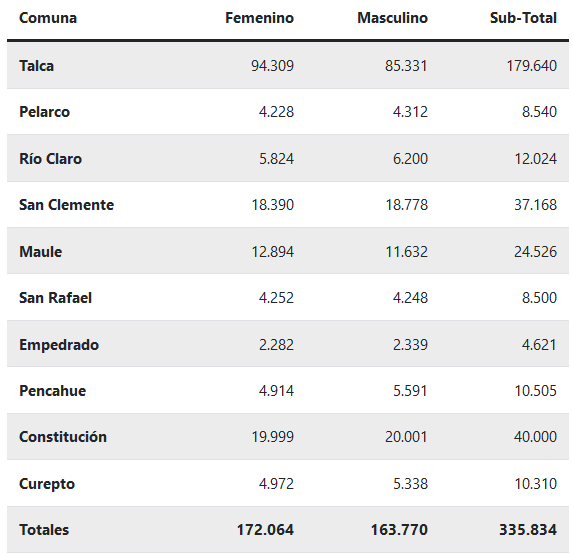
Task: Click Maule's Femenino value 12.894
Action: pos(273,252)
